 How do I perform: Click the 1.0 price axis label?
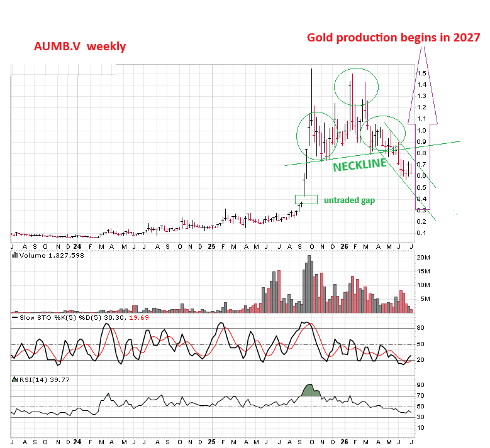pos(421,131)
